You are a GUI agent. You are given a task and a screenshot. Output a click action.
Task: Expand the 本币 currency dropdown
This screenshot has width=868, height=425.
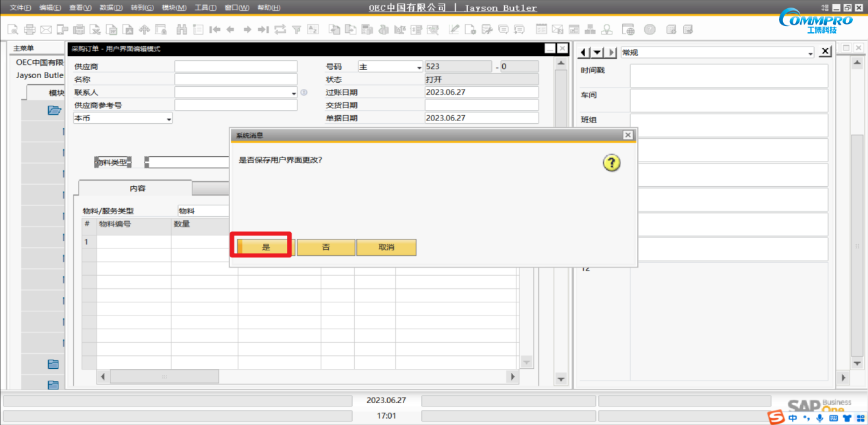[x=168, y=118]
